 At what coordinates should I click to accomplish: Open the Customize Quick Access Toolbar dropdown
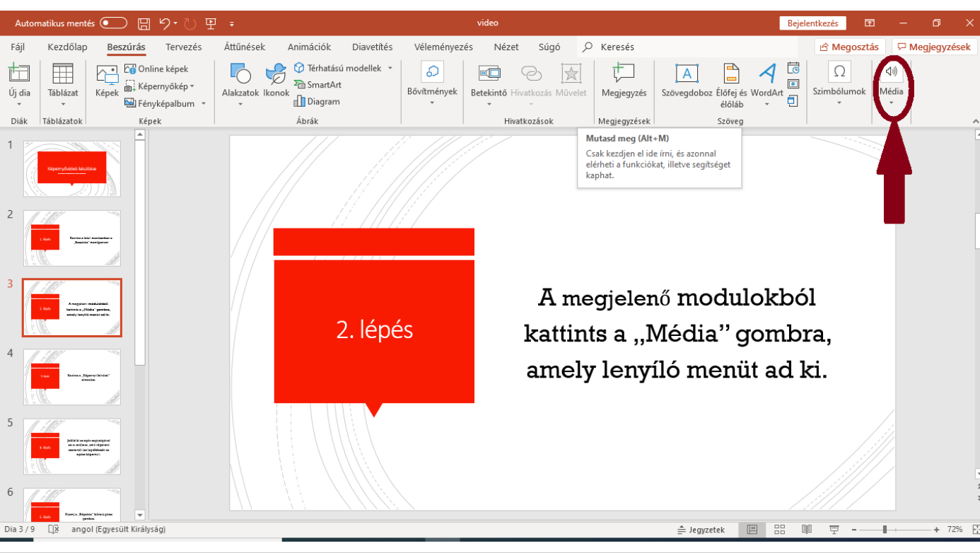coord(232,24)
